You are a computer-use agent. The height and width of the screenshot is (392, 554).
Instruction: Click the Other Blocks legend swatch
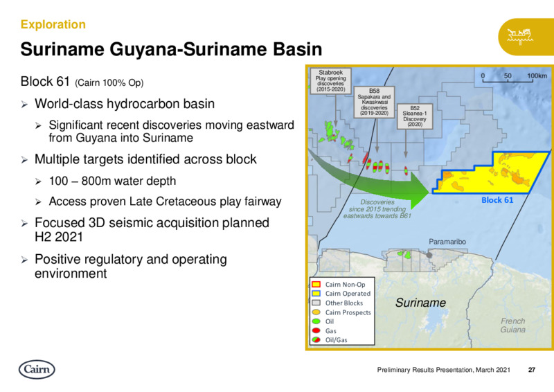coord(316,303)
